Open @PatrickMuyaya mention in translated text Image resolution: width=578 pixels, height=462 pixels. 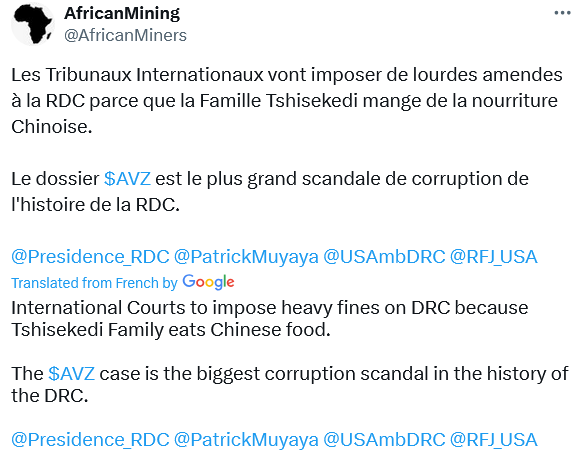pyautogui.click(x=246, y=440)
